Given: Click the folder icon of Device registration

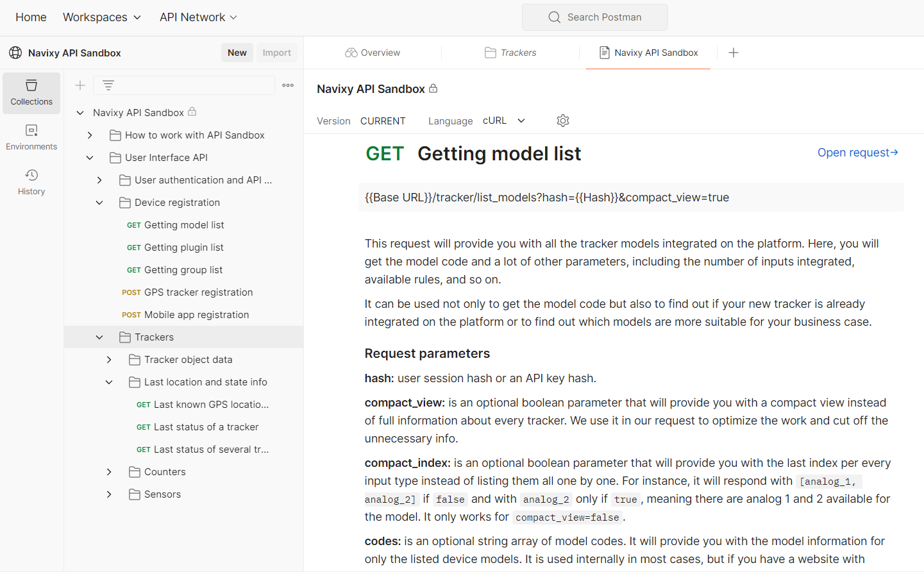Looking at the screenshot, I should point(125,203).
